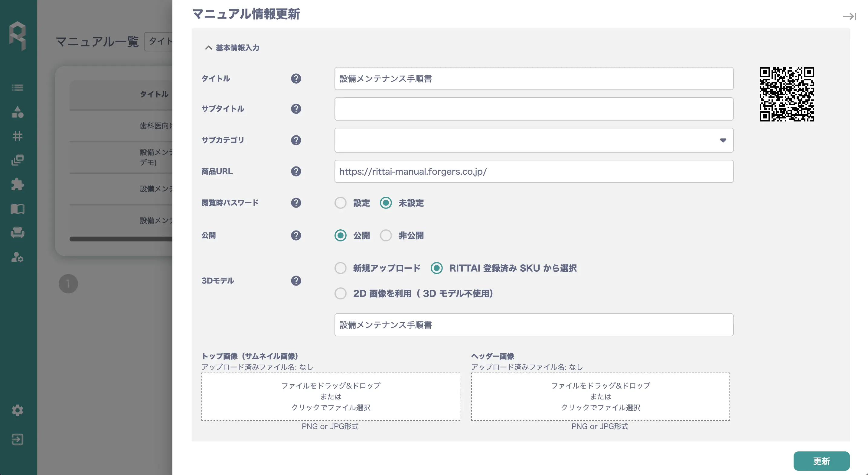Click the logout icon at the sidebar bottom
The image size is (868, 475).
18,439
